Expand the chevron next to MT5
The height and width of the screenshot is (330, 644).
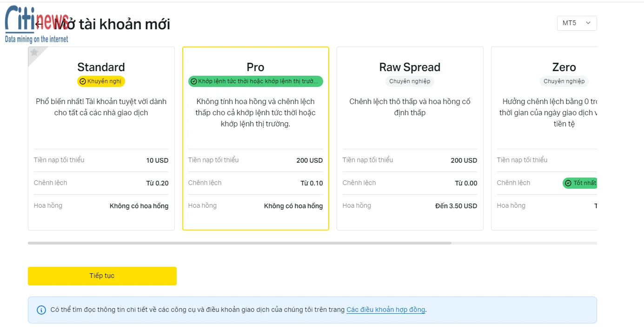click(588, 23)
